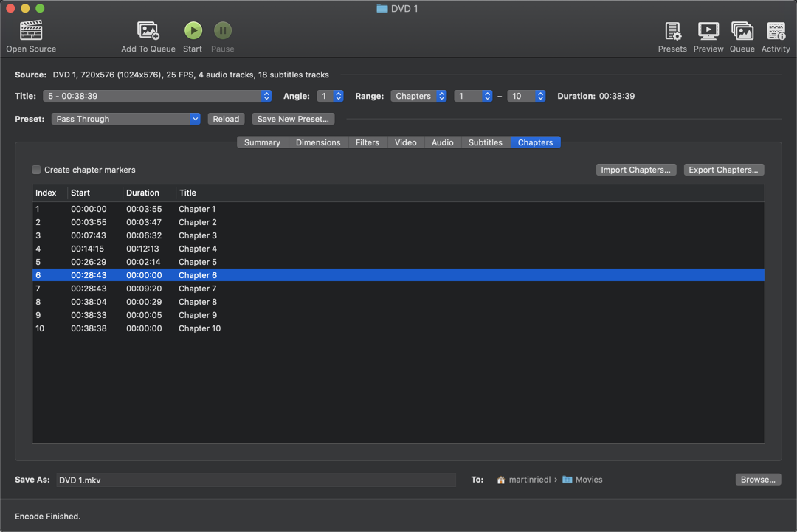
Task: Click the Add To Queue icon
Action: click(148, 33)
